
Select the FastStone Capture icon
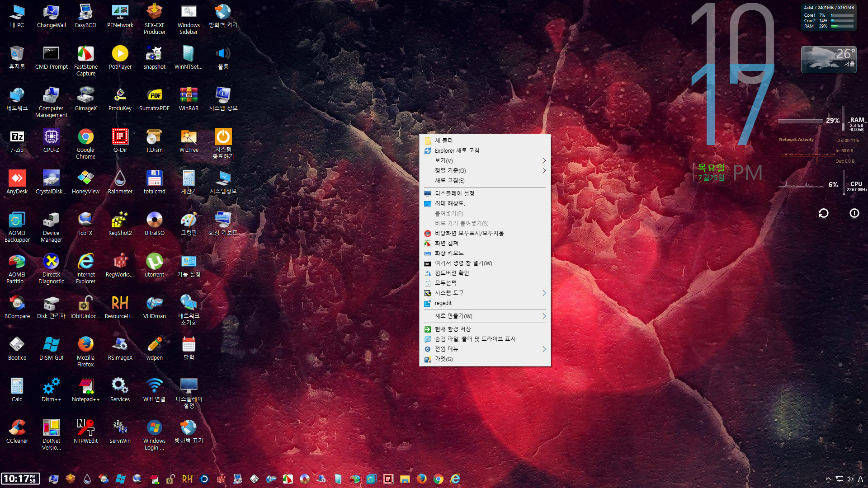pos(85,61)
